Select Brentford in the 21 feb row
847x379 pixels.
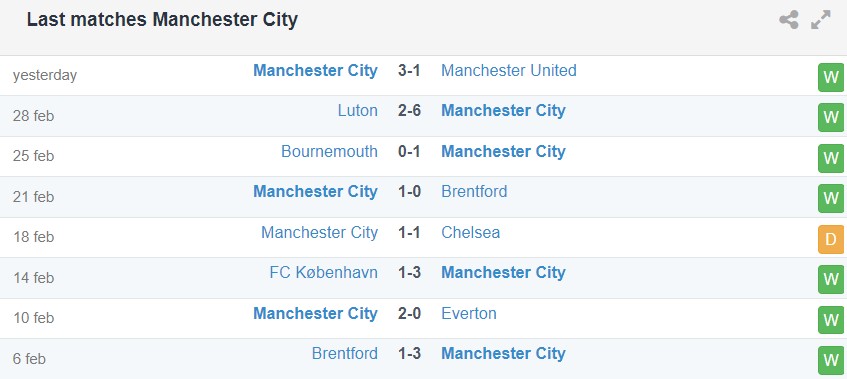click(x=474, y=192)
